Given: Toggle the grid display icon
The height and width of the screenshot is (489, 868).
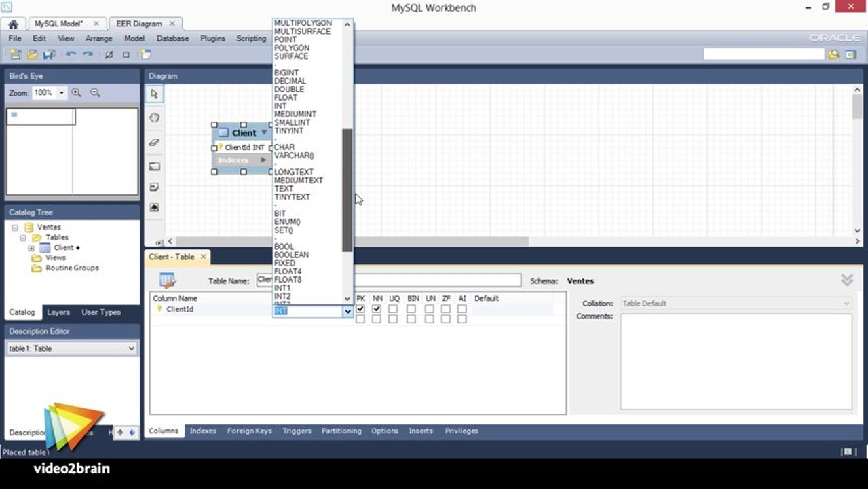Looking at the screenshot, I should [109, 54].
